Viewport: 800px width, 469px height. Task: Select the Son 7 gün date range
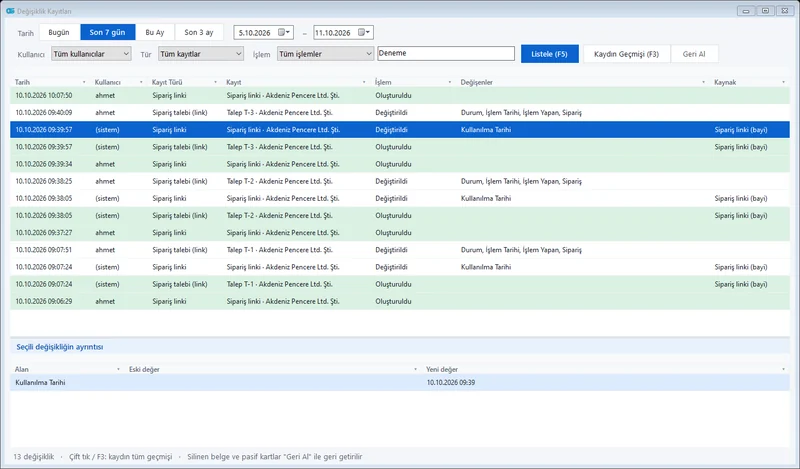click(107, 32)
